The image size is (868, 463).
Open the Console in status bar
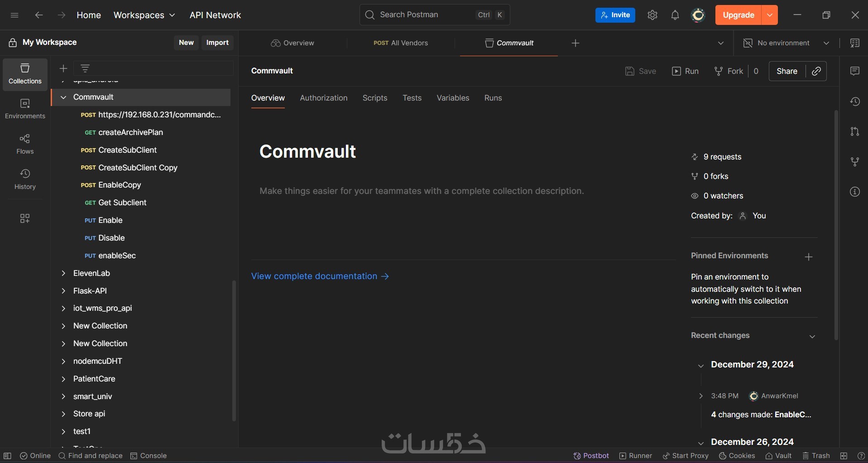(x=149, y=456)
